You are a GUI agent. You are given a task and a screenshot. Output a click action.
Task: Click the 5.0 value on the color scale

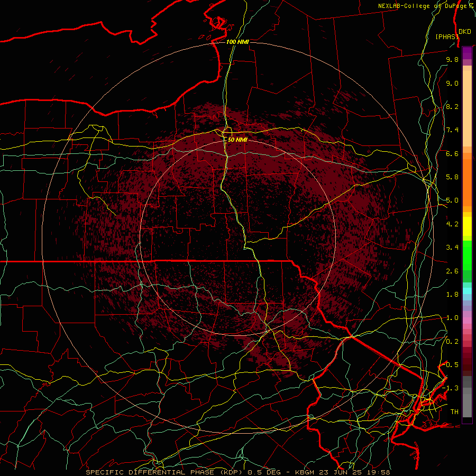coord(452,200)
